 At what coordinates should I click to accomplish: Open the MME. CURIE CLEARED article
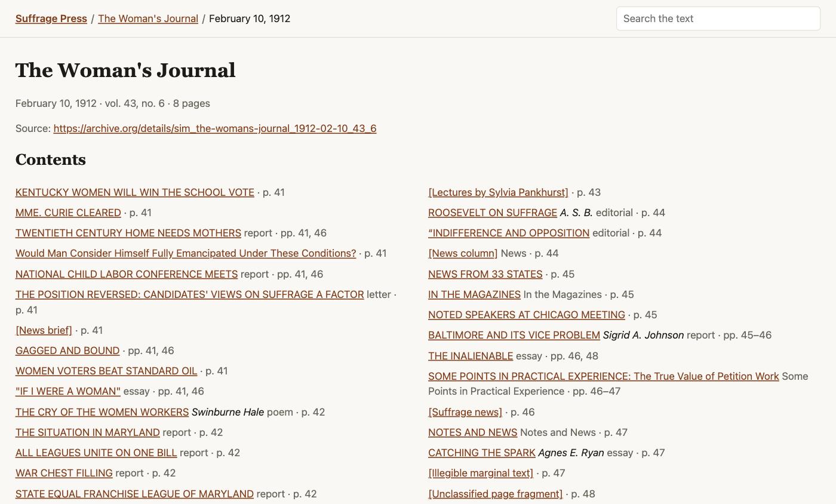(x=68, y=213)
